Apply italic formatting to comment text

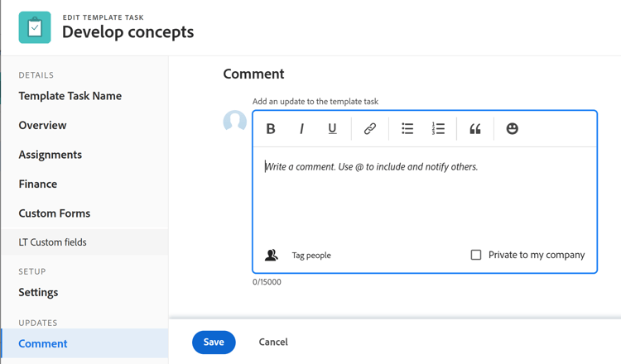[x=301, y=129]
